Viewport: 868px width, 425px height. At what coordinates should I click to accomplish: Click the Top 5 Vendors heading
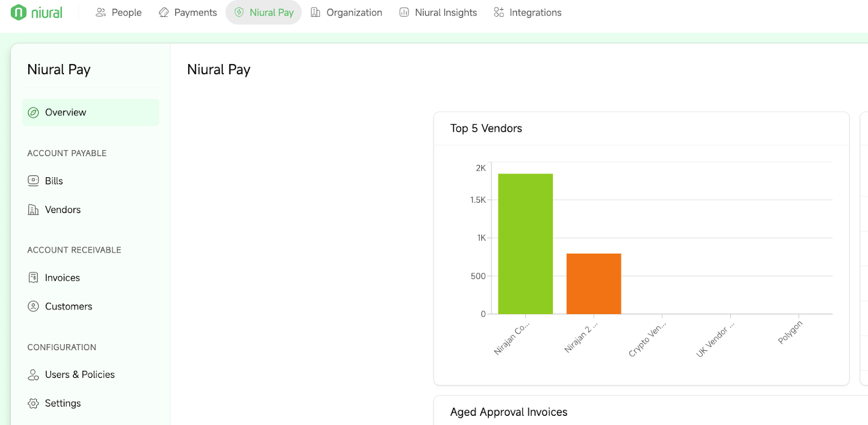(486, 128)
